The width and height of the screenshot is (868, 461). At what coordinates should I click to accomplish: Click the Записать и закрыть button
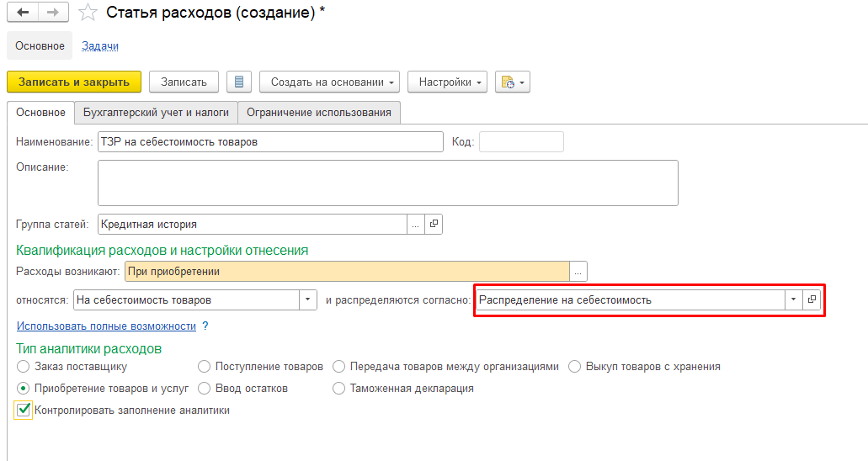tap(74, 82)
